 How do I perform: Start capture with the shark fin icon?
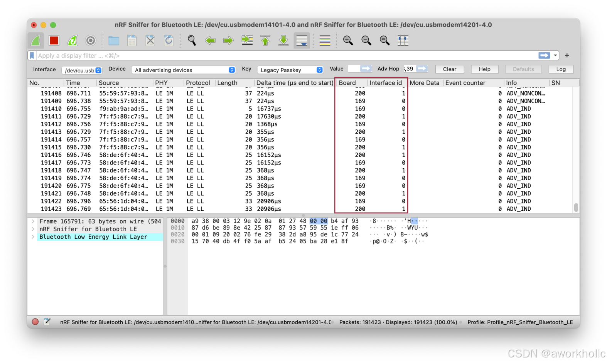click(36, 40)
